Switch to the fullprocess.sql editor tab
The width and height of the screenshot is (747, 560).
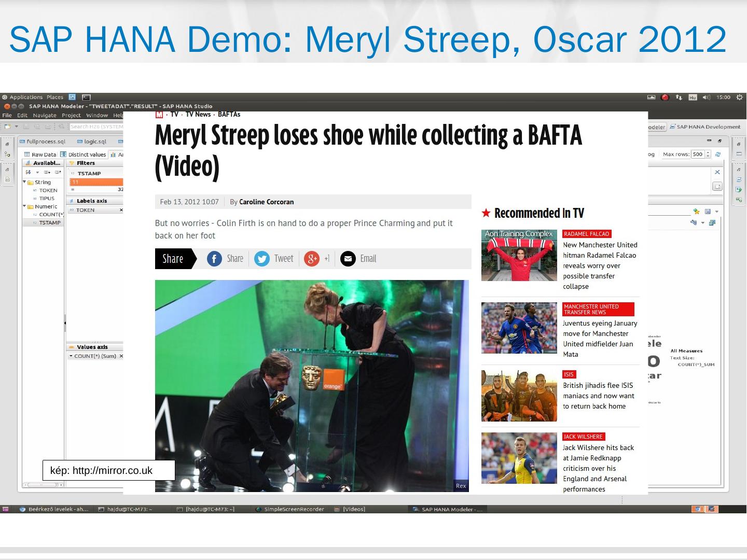click(x=43, y=142)
